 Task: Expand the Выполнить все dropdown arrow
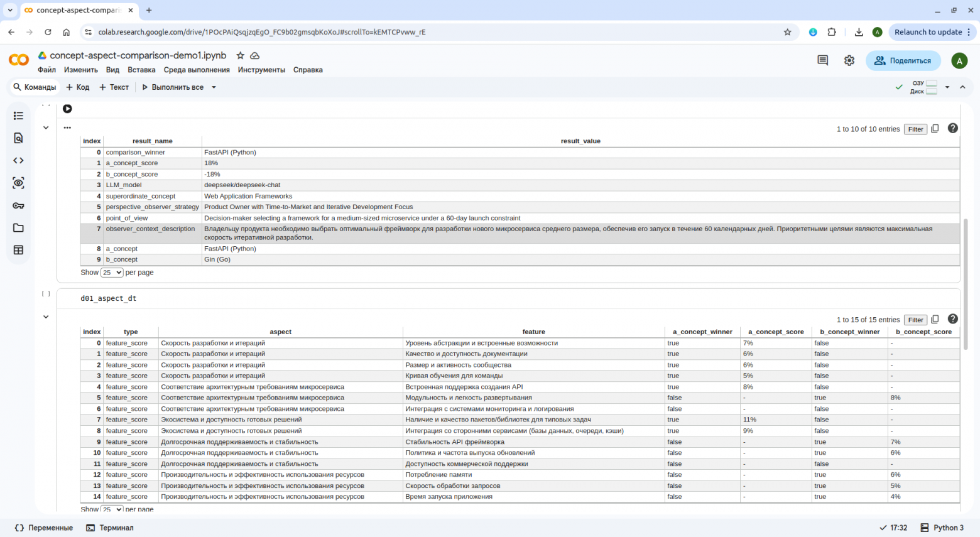(214, 87)
